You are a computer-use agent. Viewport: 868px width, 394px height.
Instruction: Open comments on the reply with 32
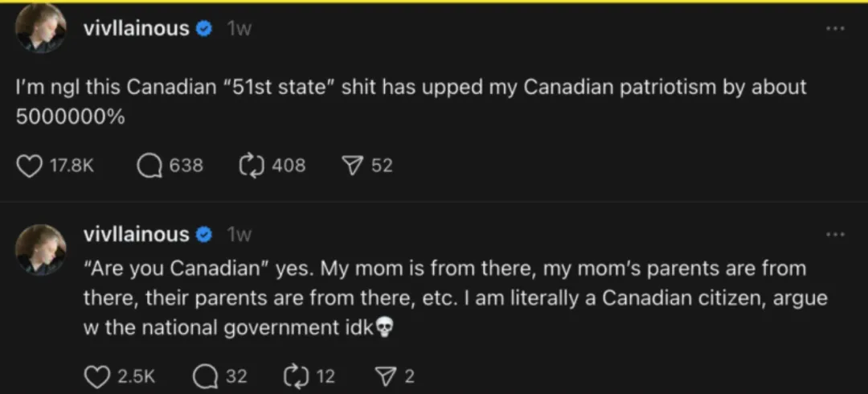point(205,377)
